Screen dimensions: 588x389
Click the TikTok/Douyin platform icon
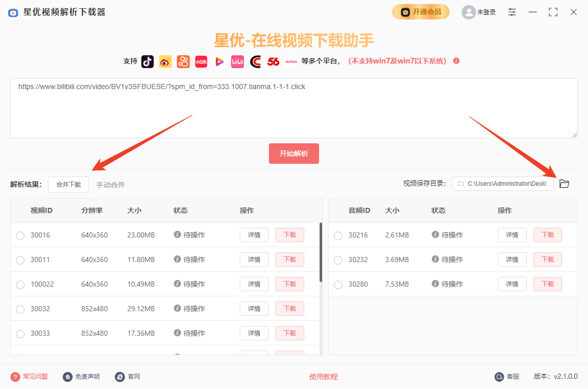[x=147, y=61]
